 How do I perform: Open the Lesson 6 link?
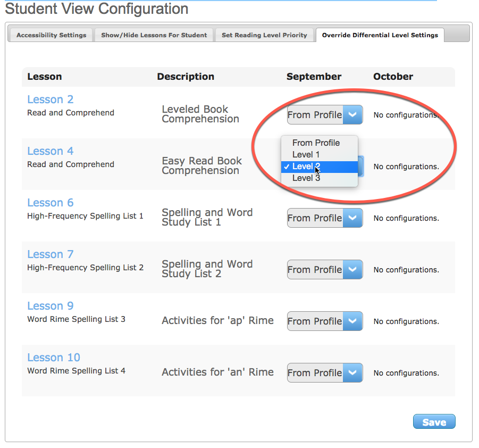[x=51, y=203]
